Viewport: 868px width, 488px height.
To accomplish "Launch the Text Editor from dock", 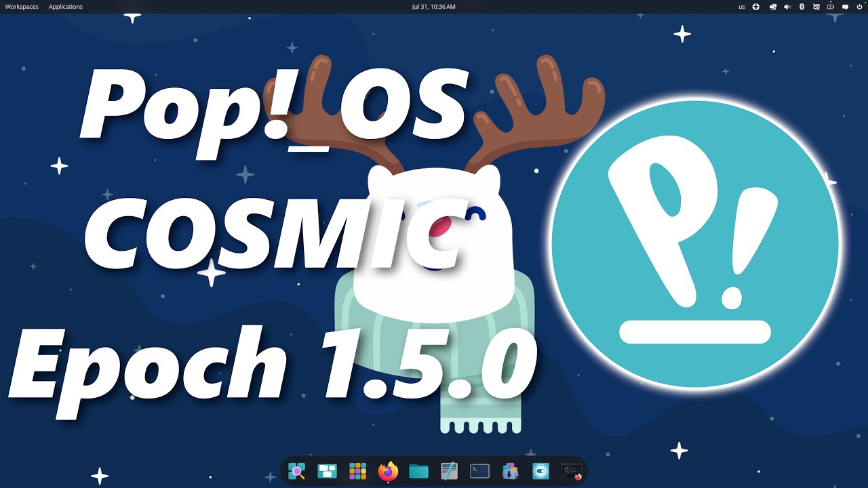I will coord(449,471).
